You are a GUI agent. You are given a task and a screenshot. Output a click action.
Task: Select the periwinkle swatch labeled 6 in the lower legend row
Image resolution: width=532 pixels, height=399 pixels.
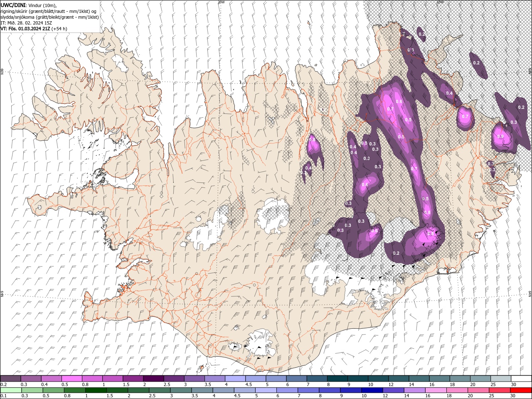pos(287,390)
